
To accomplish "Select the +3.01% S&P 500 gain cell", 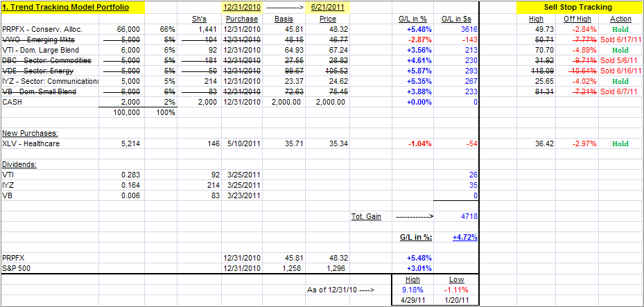I will pyautogui.click(x=419, y=269).
